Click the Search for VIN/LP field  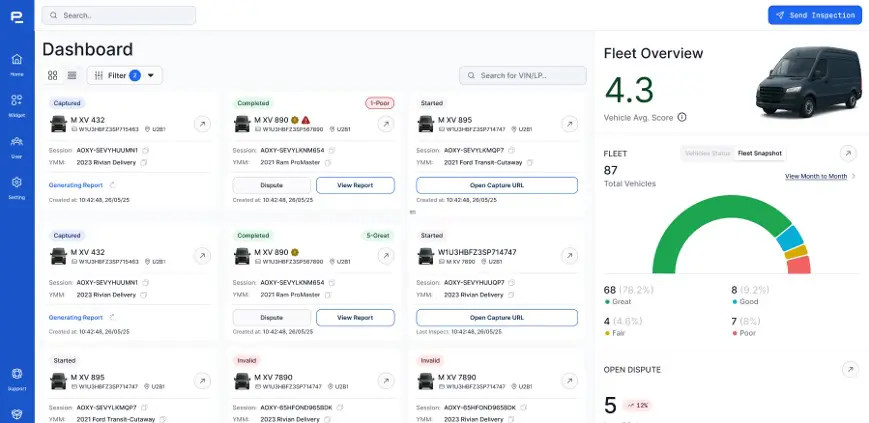(523, 75)
